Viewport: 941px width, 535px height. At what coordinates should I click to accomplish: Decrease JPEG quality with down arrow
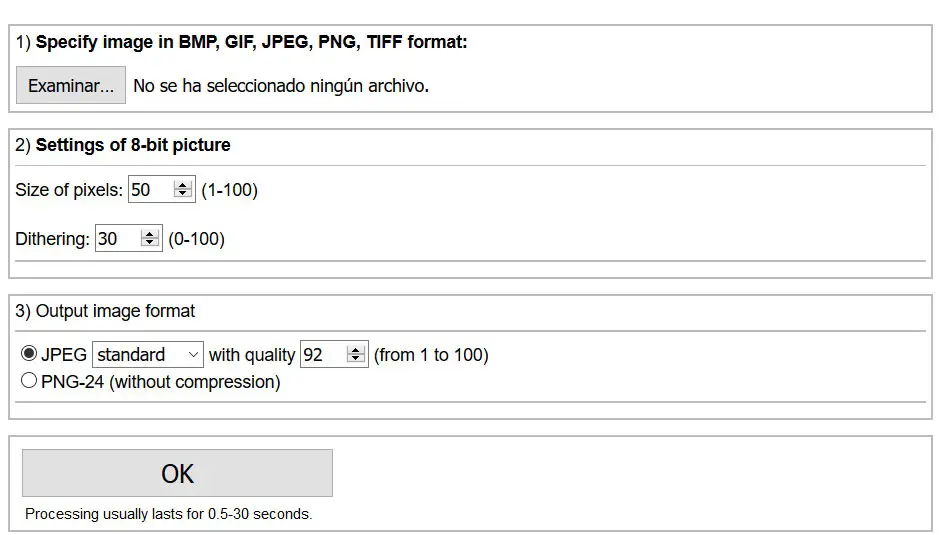[355, 359]
